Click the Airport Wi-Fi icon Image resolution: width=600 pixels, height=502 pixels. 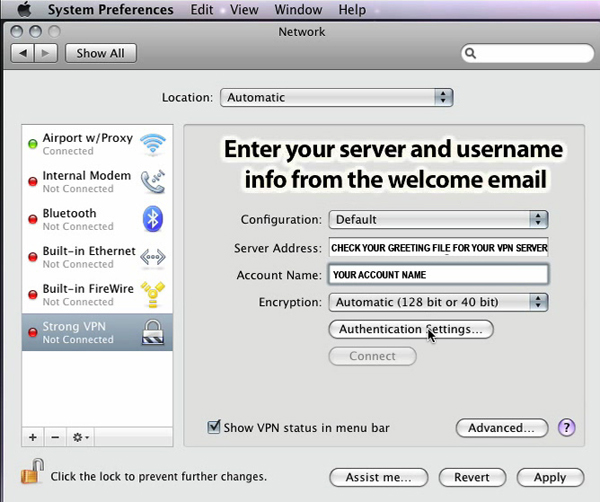[x=153, y=144]
